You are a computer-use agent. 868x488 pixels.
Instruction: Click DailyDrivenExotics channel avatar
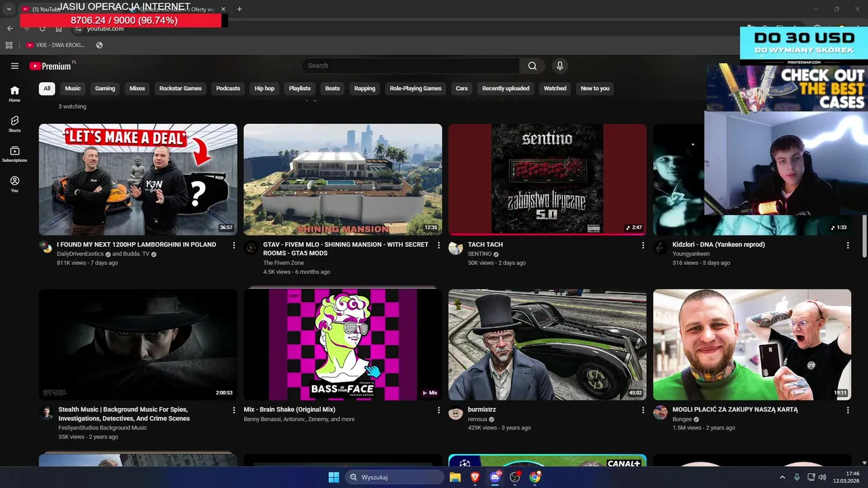tap(46, 247)
